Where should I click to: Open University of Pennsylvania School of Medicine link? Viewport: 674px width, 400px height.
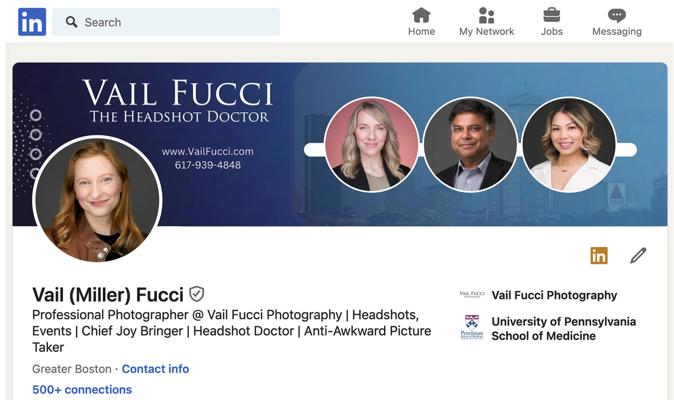pyautogui.click(x=563, y=329)
